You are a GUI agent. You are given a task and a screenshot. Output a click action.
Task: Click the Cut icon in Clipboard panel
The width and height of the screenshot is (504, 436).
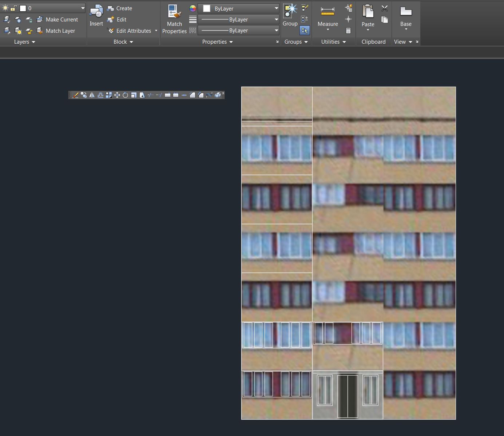[384, 8]
